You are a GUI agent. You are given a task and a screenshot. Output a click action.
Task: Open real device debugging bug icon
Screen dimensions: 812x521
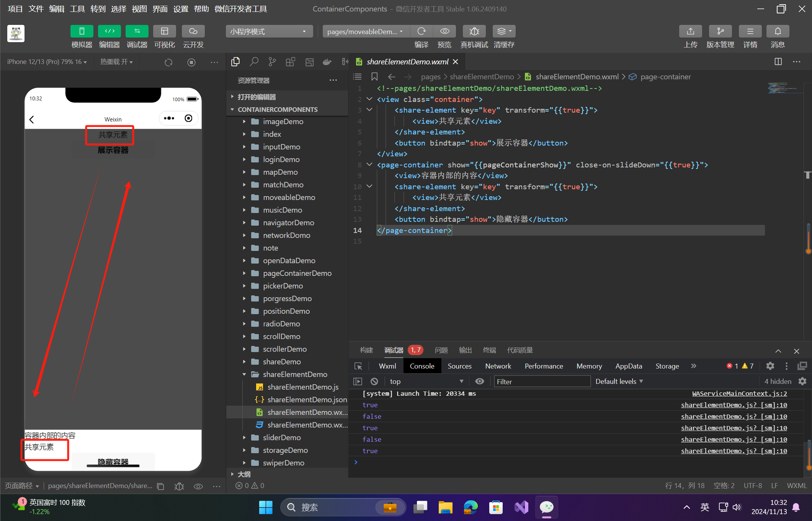point(474,31)
